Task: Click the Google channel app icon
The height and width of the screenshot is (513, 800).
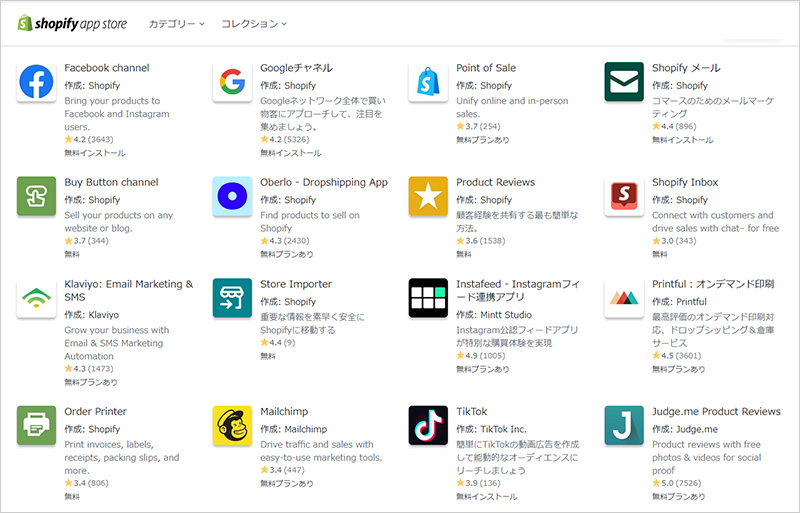Action: click(232, 82)
